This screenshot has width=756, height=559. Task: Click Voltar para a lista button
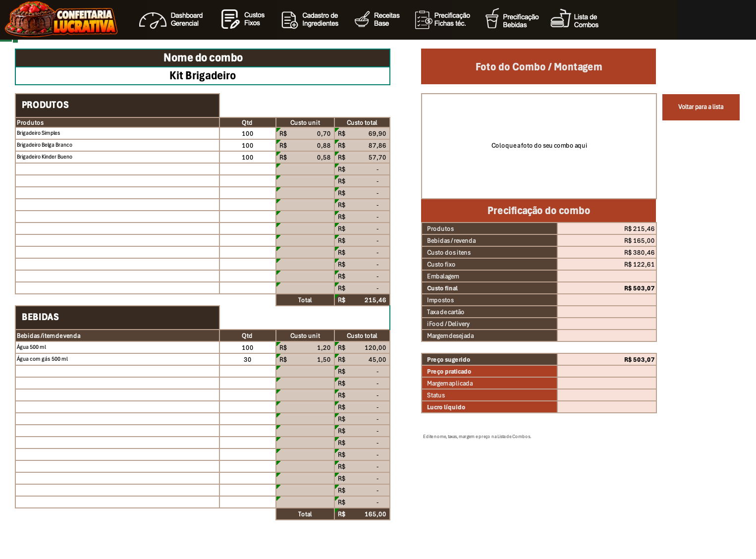(x=701, y=107)
